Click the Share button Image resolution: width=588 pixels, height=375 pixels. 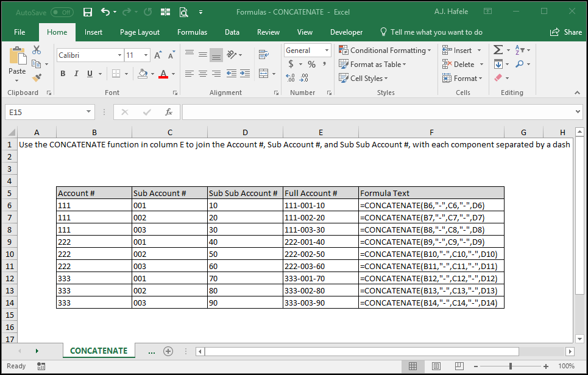566,32
